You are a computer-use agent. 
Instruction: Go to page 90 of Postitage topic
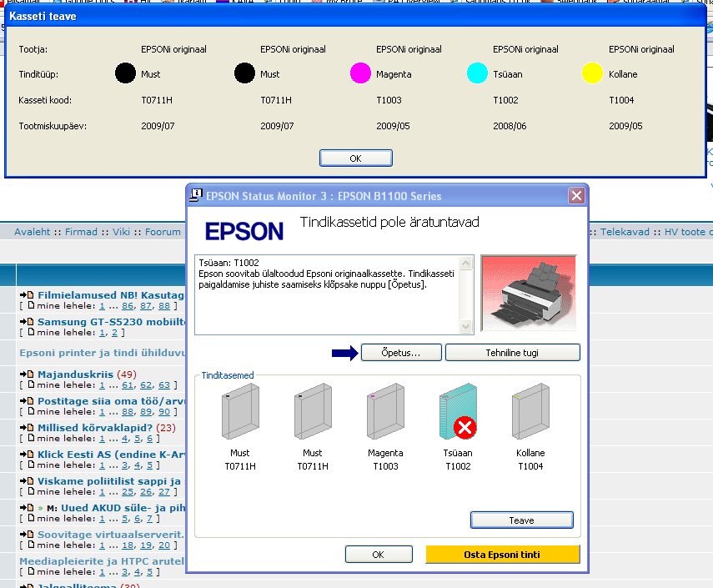click(164, 412)
